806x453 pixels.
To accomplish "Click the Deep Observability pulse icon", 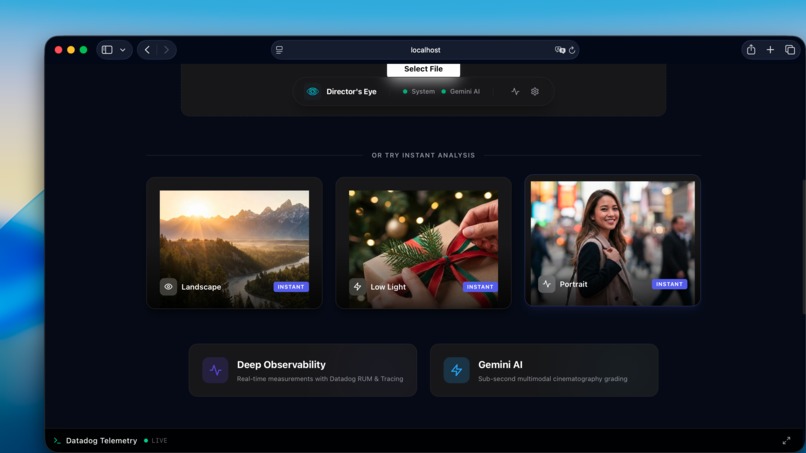I will (x=215, y=370).
